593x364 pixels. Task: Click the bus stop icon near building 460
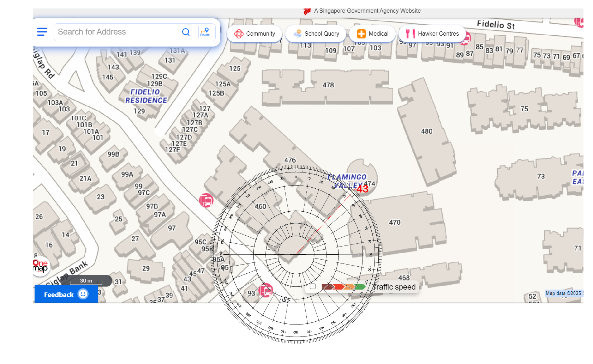[x=206, y=200]
